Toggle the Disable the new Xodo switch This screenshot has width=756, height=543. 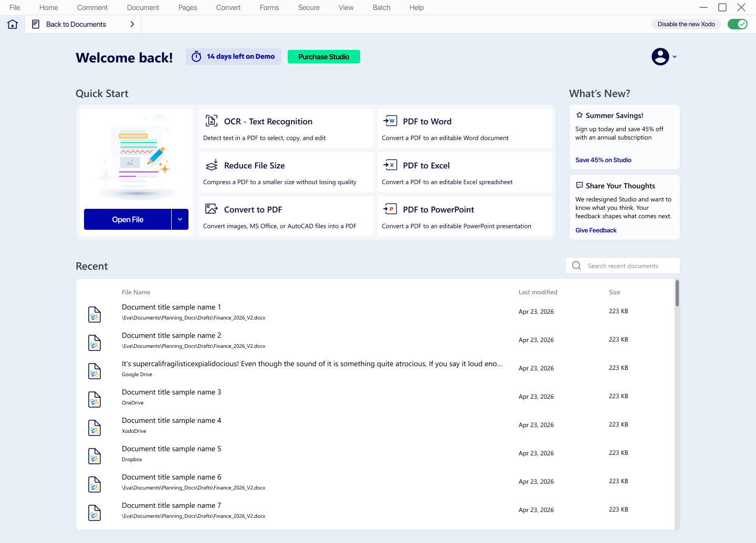pos(738,24)
